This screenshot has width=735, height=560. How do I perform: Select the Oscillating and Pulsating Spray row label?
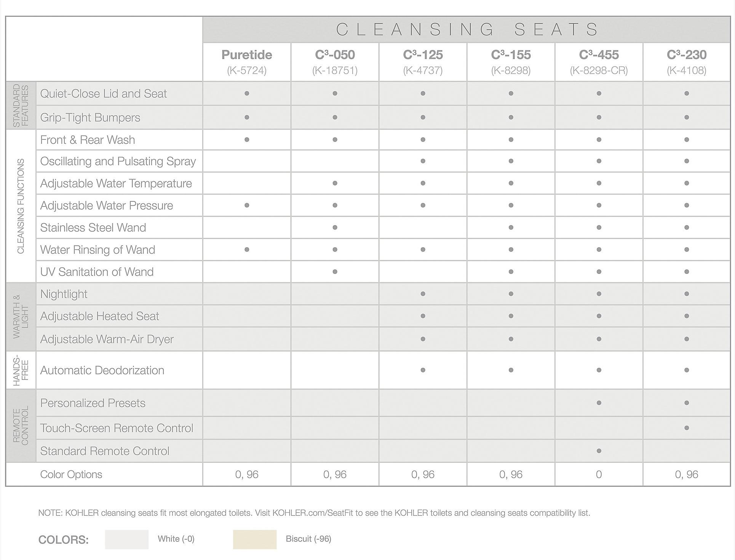point(118,161)
